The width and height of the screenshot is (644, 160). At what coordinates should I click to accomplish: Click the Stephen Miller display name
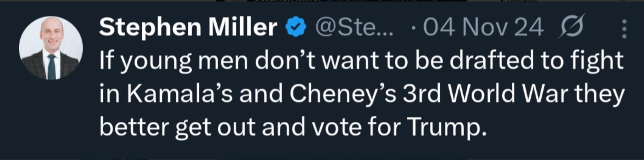(x=188, y=27)
